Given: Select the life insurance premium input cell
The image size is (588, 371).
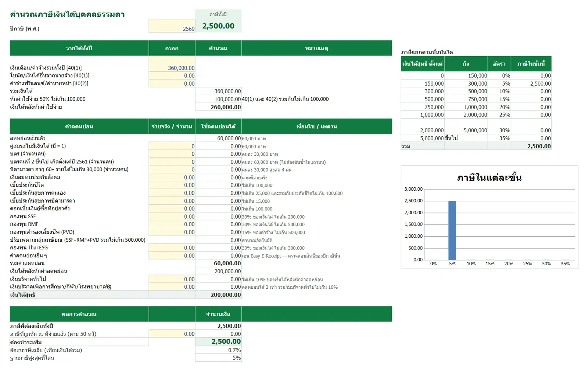Looking at the screenshot, I should [172, 185].
